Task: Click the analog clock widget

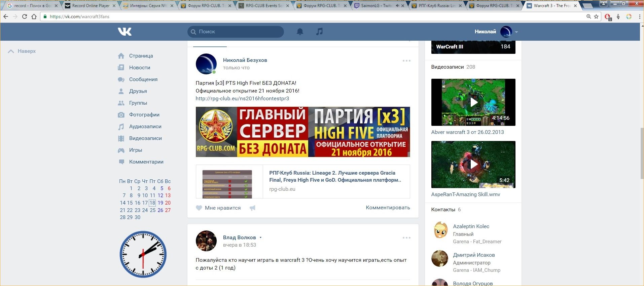Action: point(143,254)
